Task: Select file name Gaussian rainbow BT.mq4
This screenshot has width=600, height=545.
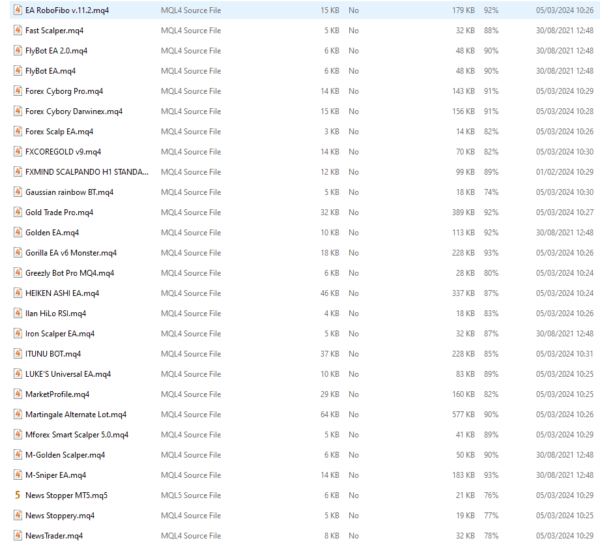Action: [69, 193]
